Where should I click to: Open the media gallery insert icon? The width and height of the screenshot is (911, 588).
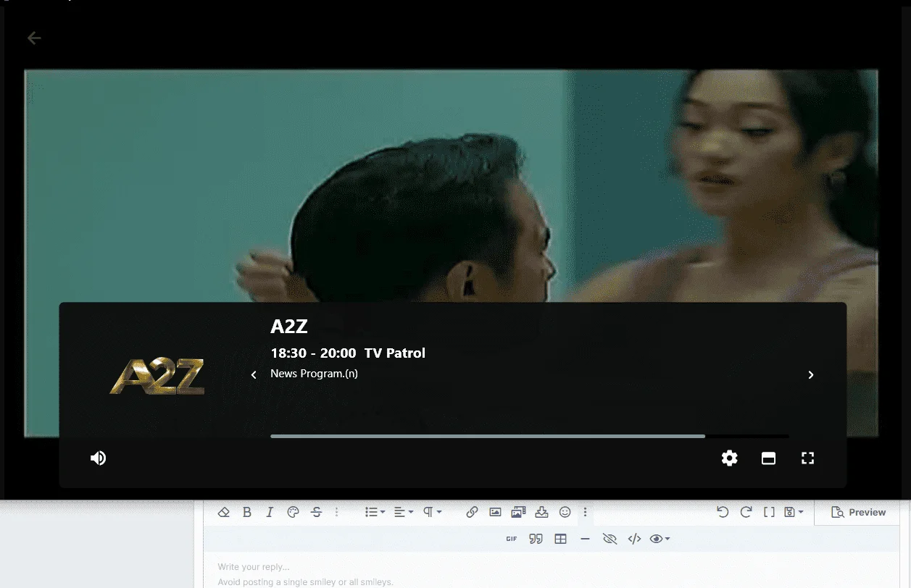coord(518,512)
